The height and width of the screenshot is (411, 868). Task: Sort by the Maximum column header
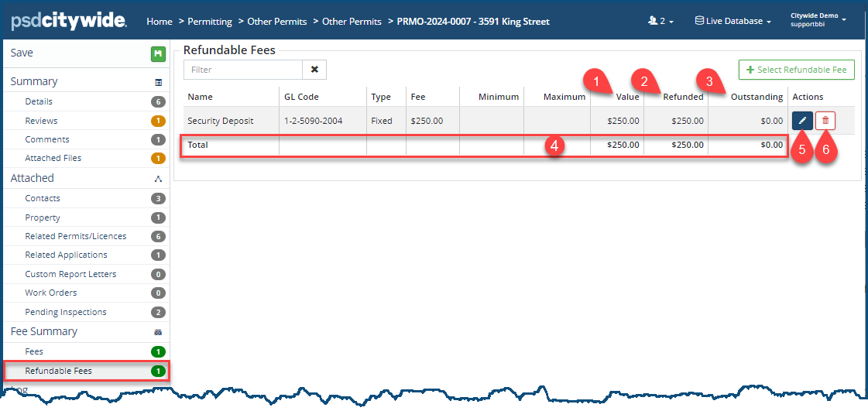[x=564, y=97]
